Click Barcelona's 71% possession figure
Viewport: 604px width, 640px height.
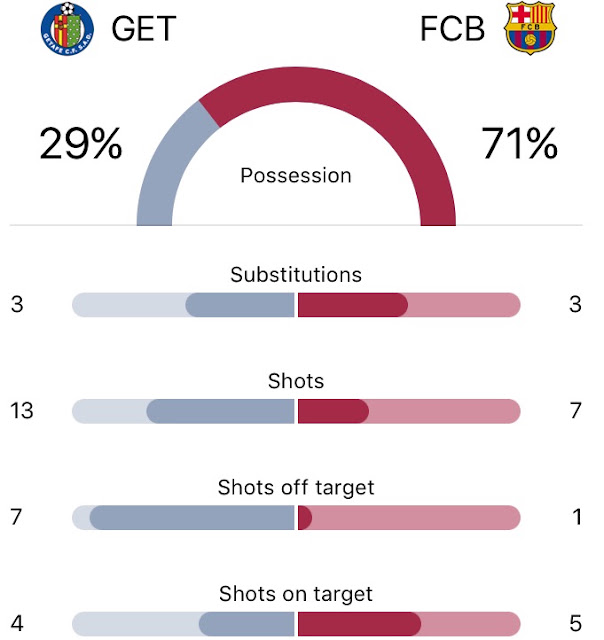(519, 143)
